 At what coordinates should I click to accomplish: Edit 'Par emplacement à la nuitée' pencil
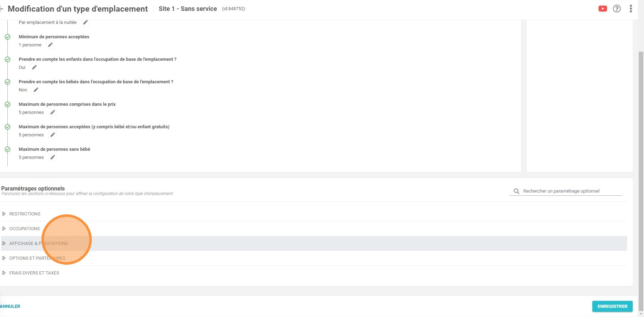[85, 22]
